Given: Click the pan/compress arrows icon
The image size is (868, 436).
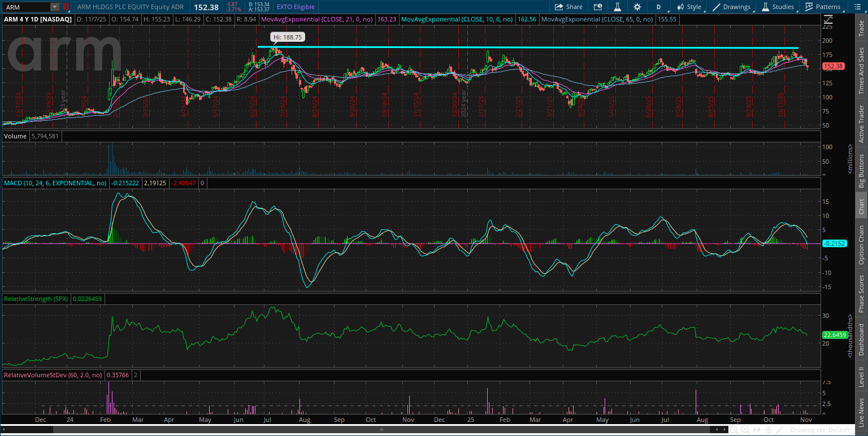Looking at the screenshot, I should [757, 430].
